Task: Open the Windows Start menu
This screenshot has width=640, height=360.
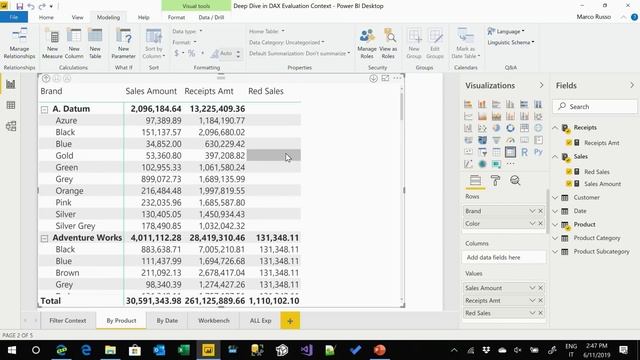Action: (11, 350)
